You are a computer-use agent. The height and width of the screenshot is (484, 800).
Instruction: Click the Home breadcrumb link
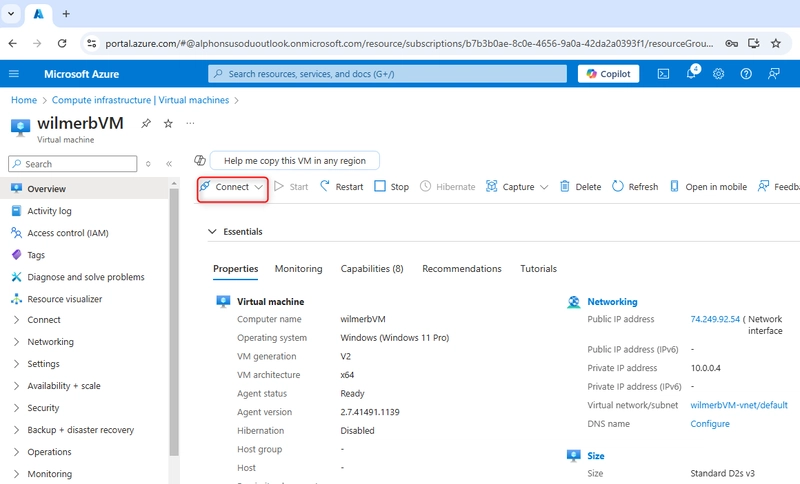click(24, 100)
